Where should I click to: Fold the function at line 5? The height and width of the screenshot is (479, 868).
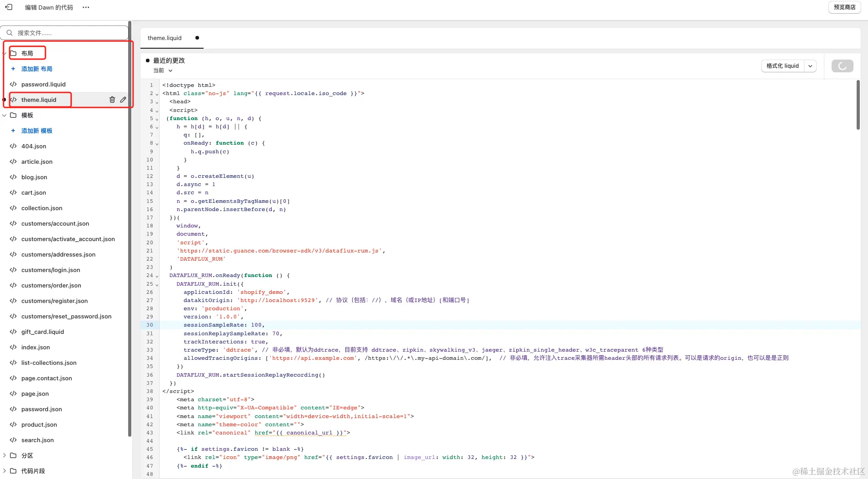[157, 119]
